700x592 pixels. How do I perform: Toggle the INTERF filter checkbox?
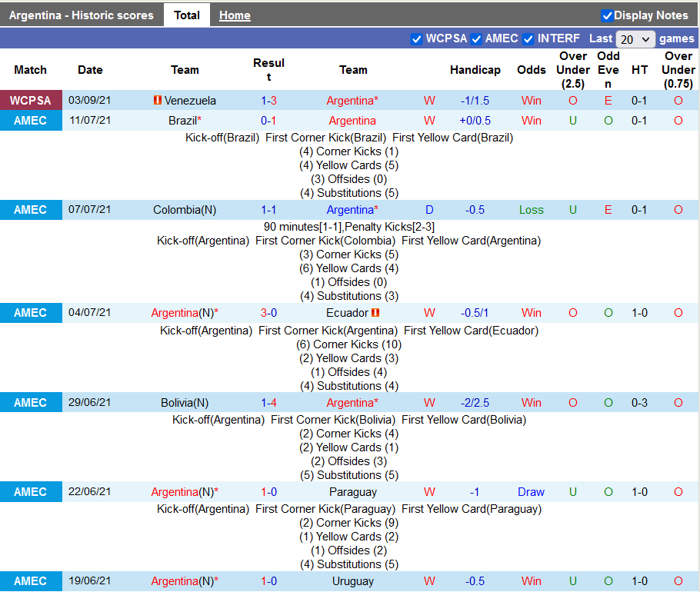(x=528, y=39)
